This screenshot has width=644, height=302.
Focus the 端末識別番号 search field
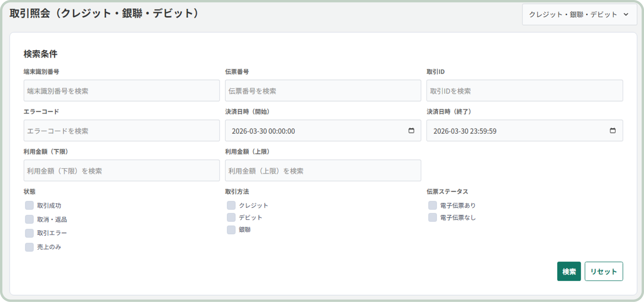[121, 91]
